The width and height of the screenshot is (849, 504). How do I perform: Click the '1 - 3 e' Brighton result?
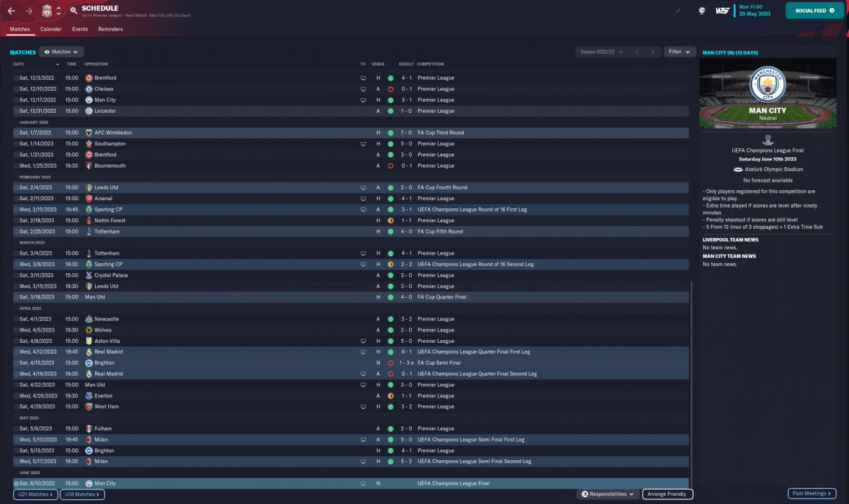coord(407,363)
